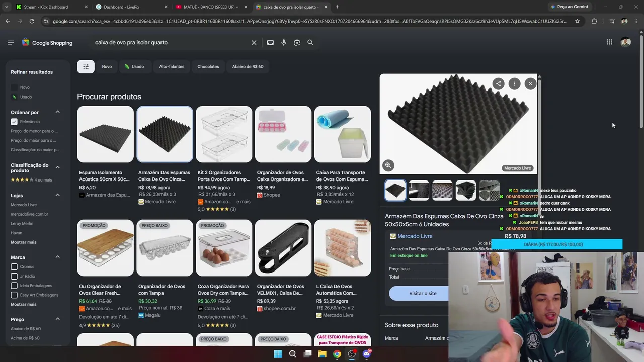Viewport: 644px width, 362px height.
Task: Tick the Novo condition filter
Action: (14, 87)
